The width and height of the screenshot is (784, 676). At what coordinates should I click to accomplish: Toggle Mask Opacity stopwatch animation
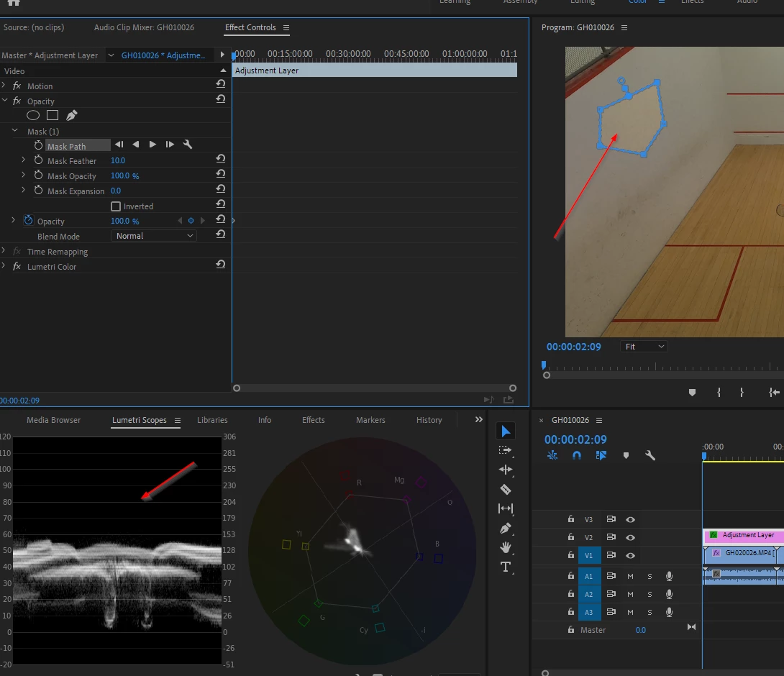(x=39, y=175)
